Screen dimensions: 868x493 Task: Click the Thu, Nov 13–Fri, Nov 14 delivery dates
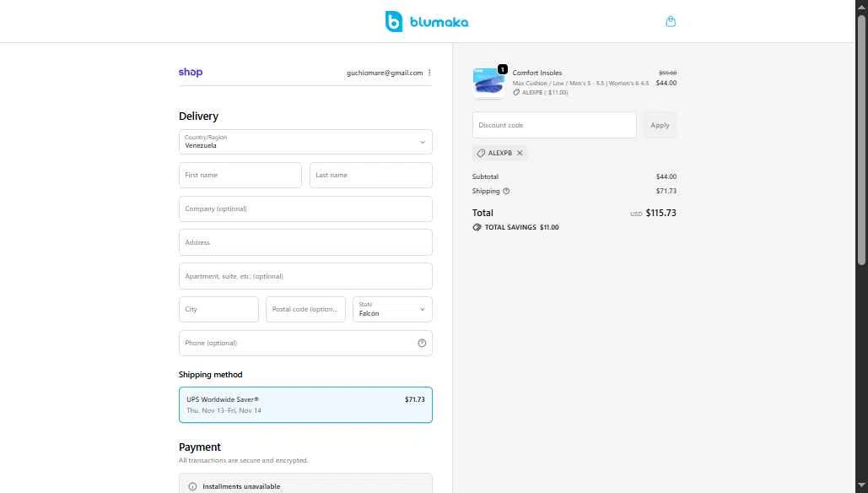(224, 410)
